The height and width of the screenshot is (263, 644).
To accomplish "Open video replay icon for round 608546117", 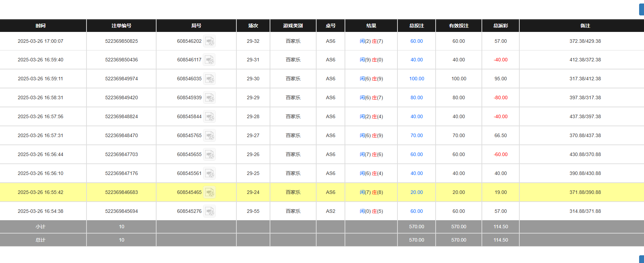I will click(x=209, y=60).
